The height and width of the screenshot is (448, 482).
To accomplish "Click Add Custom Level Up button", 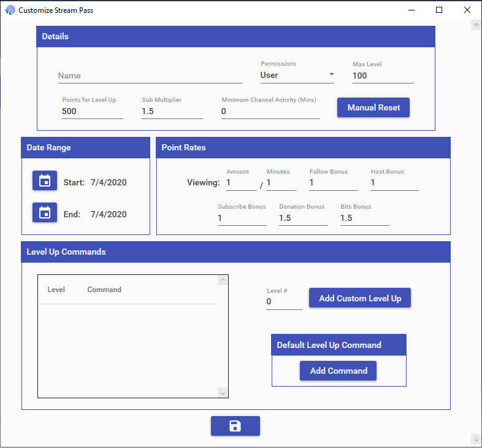I will [x=360, y=298].
